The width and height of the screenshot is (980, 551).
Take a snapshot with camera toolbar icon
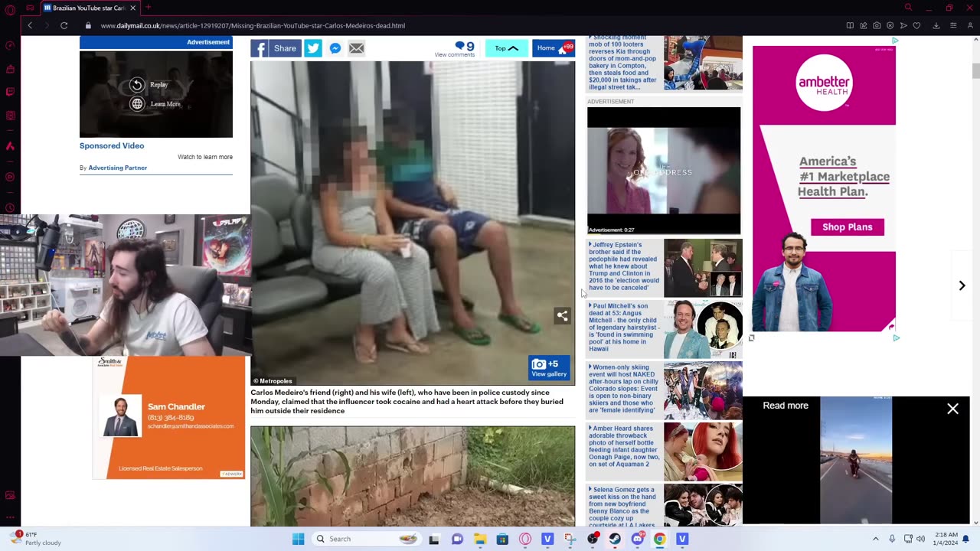pos(877,25)
